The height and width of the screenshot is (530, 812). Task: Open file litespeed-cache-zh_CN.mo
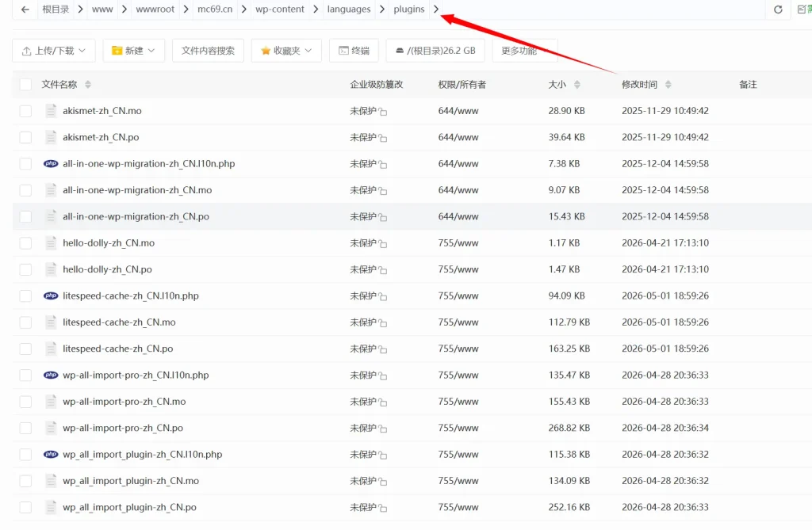coord(119,322)
